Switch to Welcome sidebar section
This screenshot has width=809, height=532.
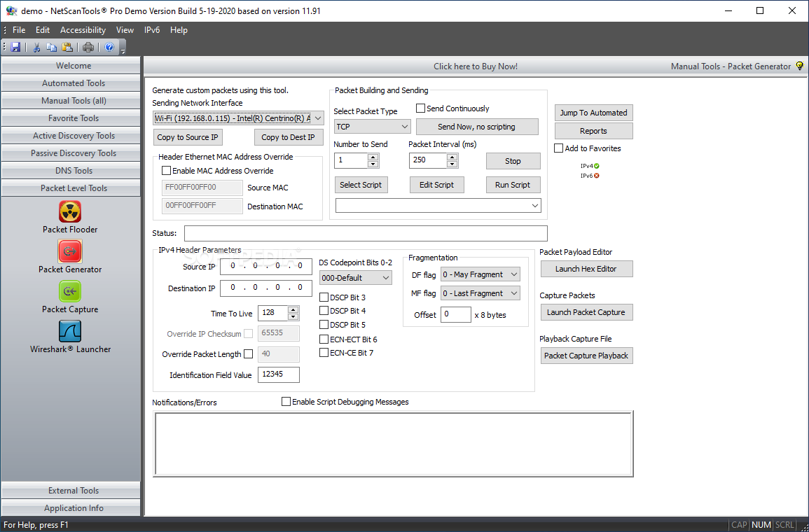coord(71,66)
